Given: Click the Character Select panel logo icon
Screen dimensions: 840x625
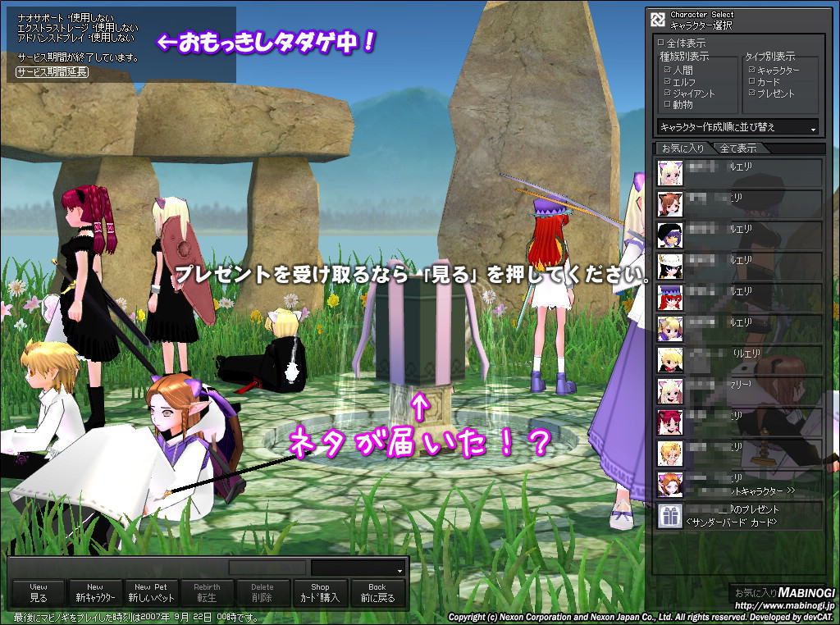Looking at the screenshot, I should (x=657, y=20).
